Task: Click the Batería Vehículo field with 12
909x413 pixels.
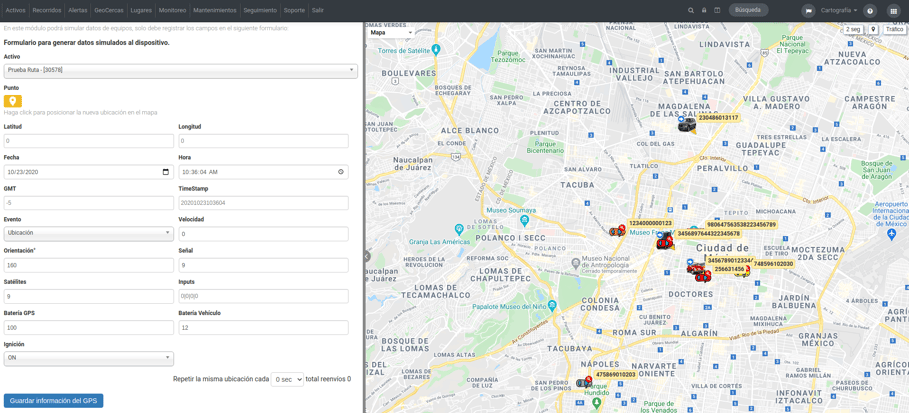Action: tap(263, 328)
